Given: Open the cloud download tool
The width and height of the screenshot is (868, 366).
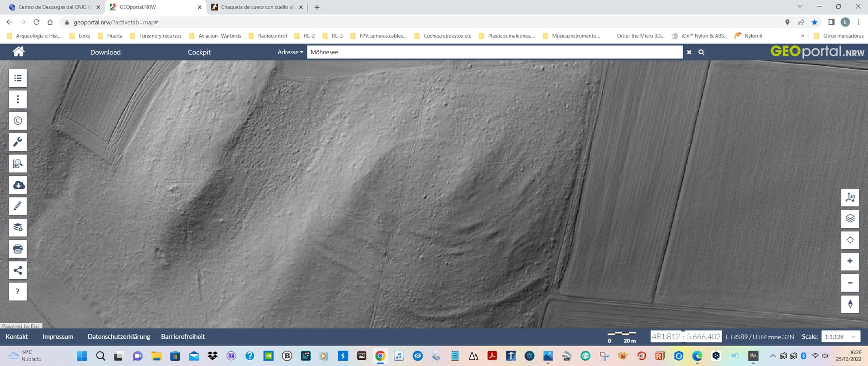Looking at the screenshot, I should [18, 185].
